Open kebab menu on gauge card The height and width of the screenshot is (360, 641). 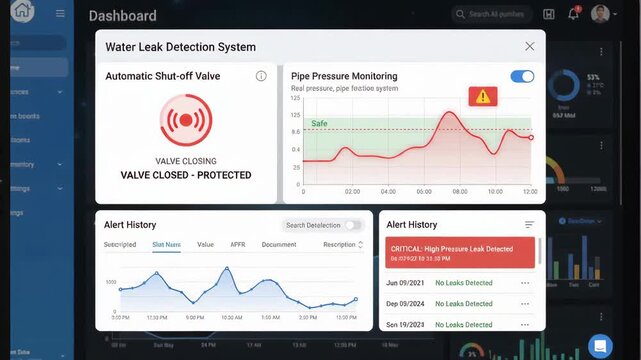[601, 145]
